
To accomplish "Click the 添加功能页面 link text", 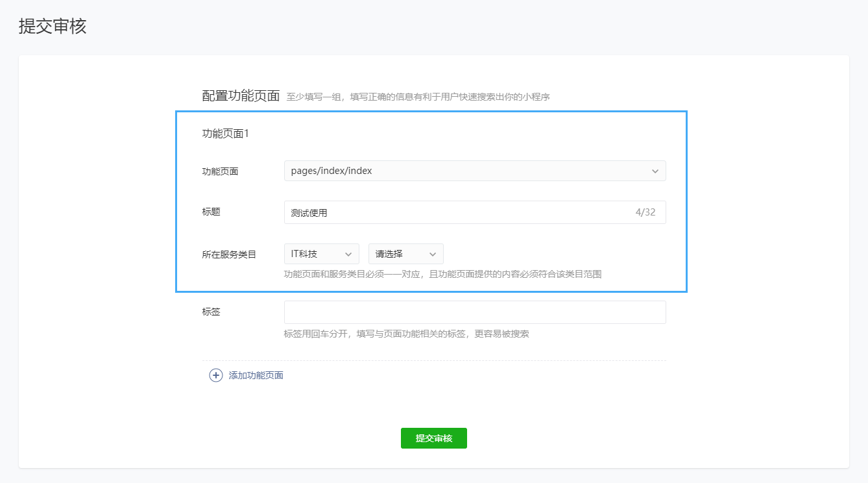I will 256,375.
